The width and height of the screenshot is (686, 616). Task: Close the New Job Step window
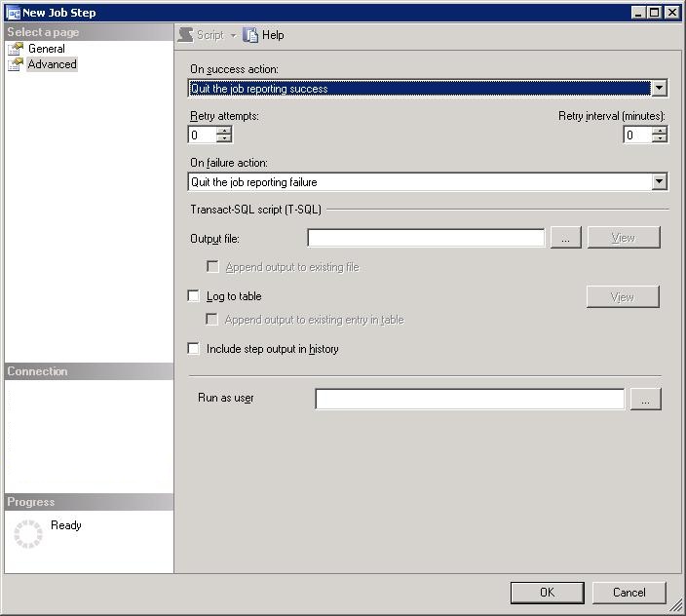(x=671, y=13)
